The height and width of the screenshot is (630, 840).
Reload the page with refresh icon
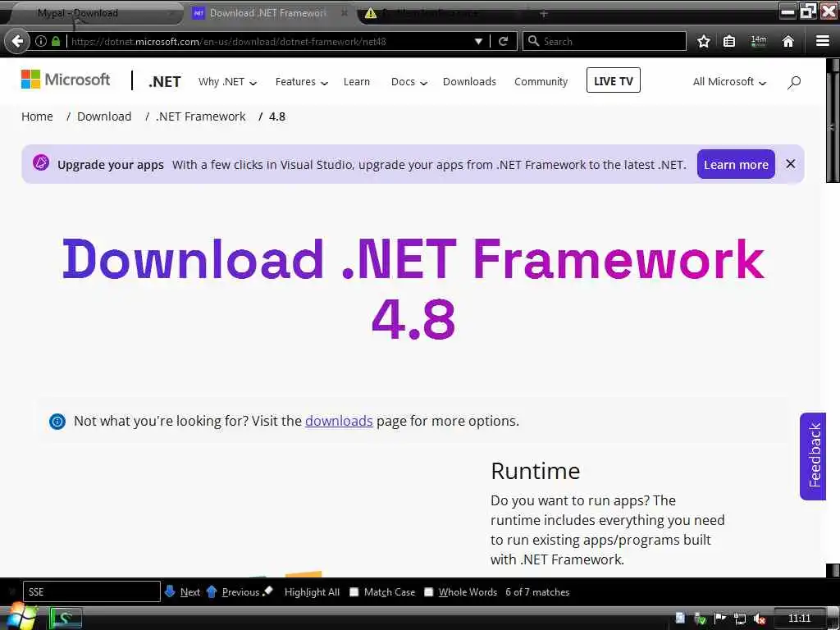pos(503,41)
